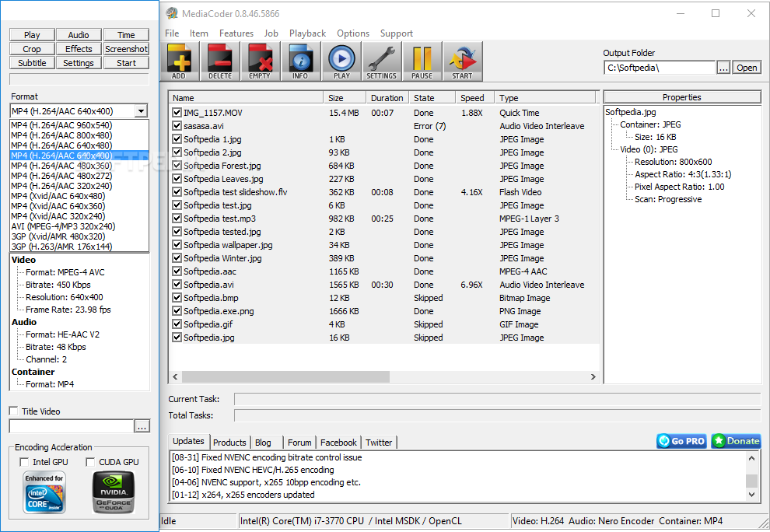
Task: Enable Intel GPU acceleration checkbox
Action: coord(24,462)
